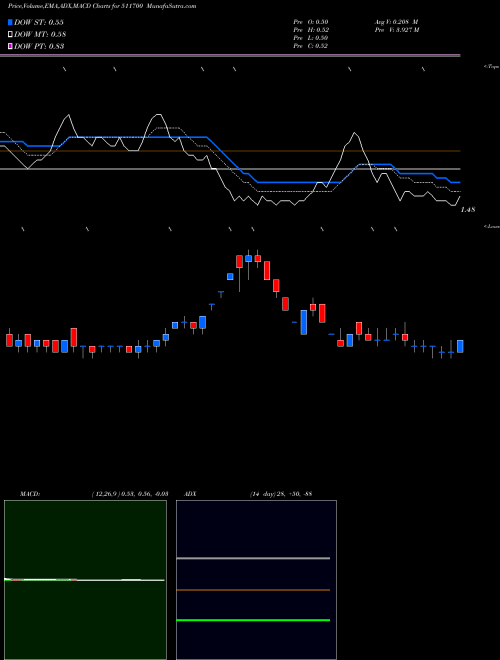Click the 'Pre V: 3.927 M' volume text

(397, 30)
